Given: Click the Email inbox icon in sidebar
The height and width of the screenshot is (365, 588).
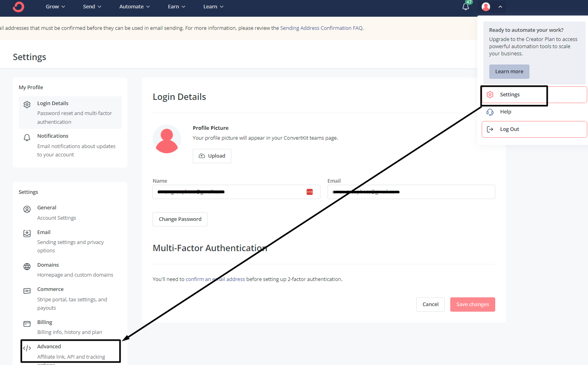Looking at the screenshot, I should click(x=27, y=234).
